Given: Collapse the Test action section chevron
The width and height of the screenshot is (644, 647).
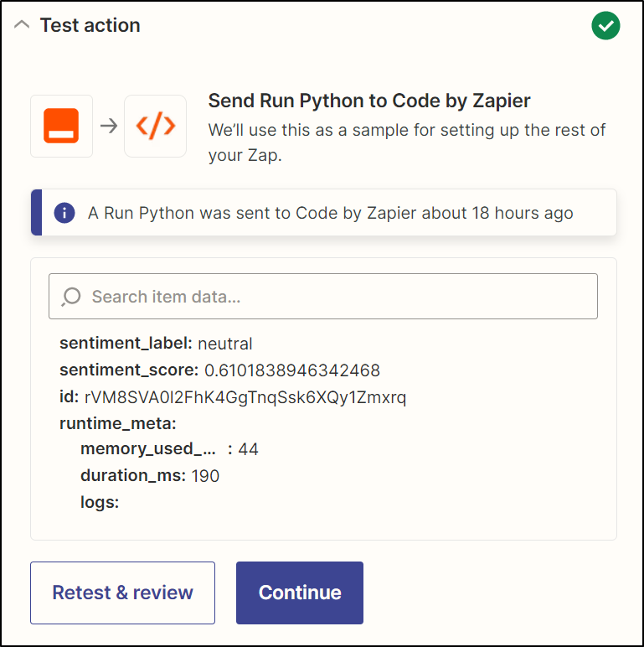Looking at the screenshot, I should pos(22,25).
